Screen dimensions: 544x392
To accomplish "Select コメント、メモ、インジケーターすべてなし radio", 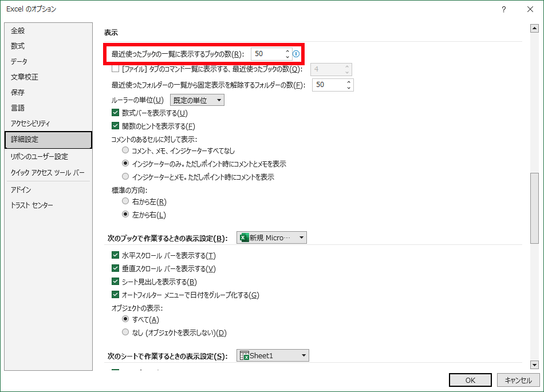I will (x=125, y=150).
